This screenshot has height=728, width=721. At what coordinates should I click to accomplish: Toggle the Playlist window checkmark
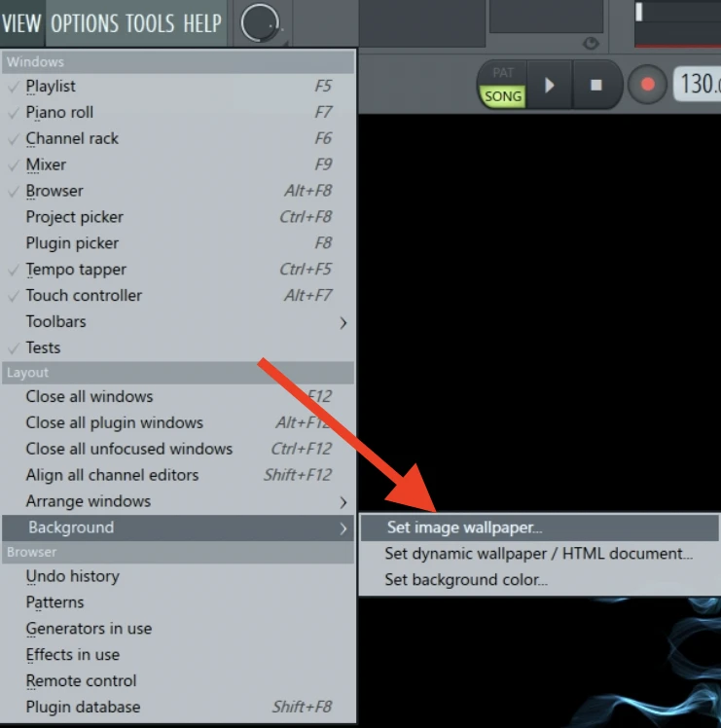pos(51,87)
